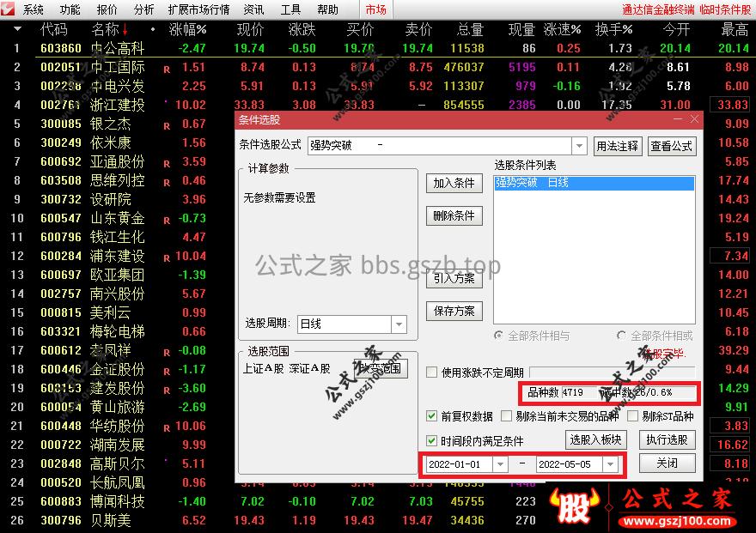This screenshot has height=533, width=756.
Task: Select stock row 600547 山东黄金
Action: (x=118, y=218)
